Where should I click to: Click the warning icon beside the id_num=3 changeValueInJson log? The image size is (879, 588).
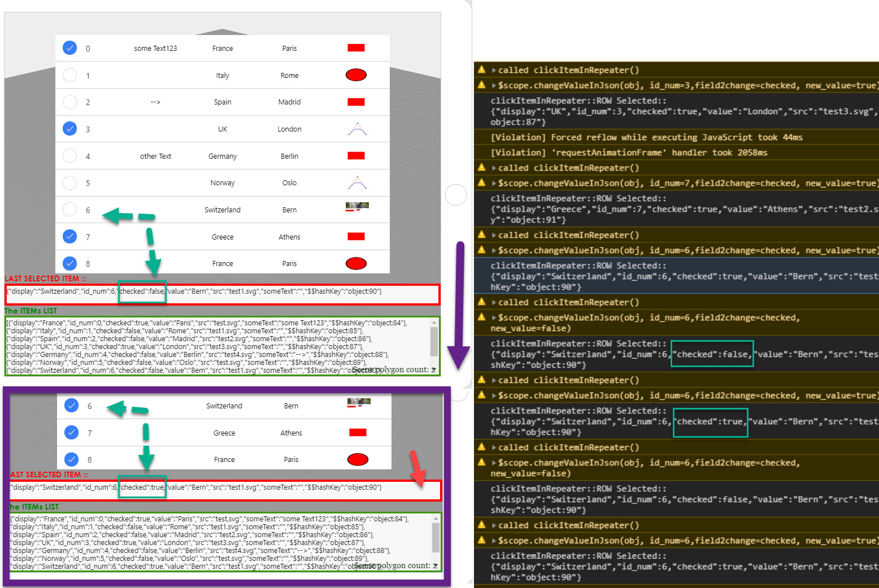(x=481, y=85)
